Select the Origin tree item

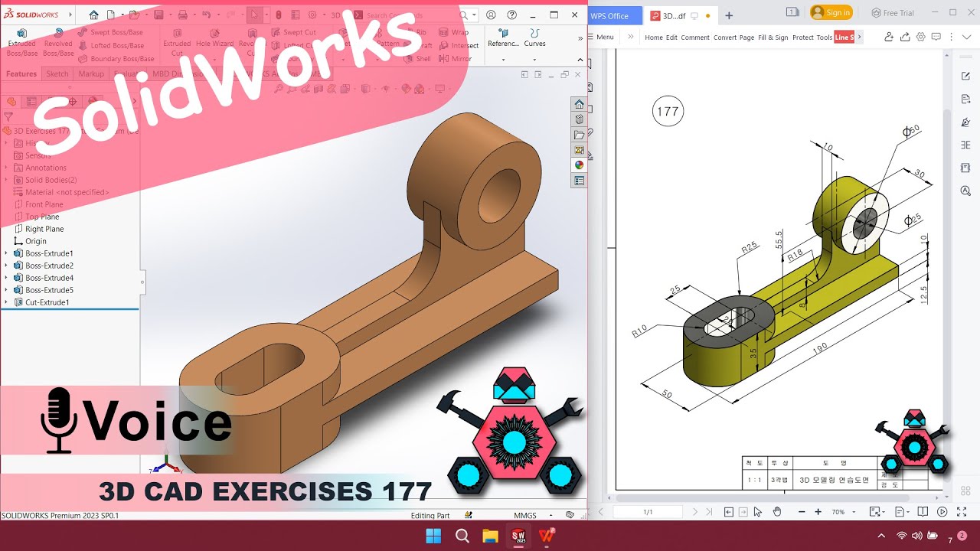click(30, 241)
